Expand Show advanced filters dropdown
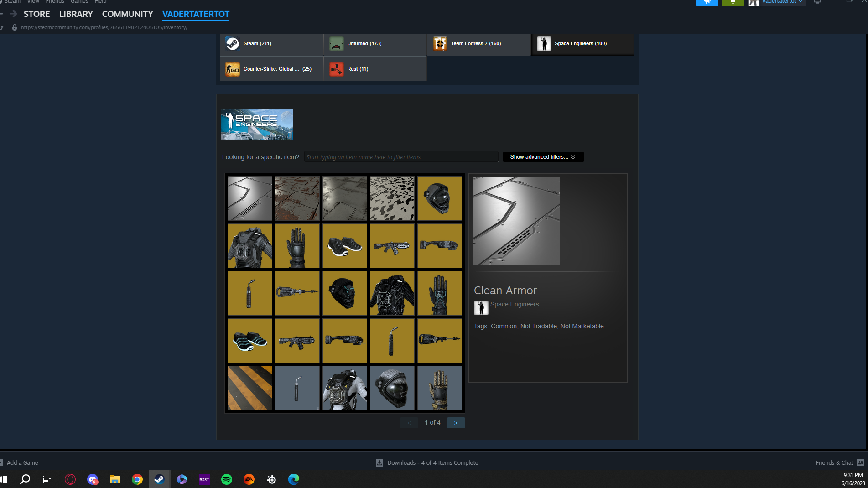Image resolution: width=868 pixels, height=488 pixels. point(543,157)
